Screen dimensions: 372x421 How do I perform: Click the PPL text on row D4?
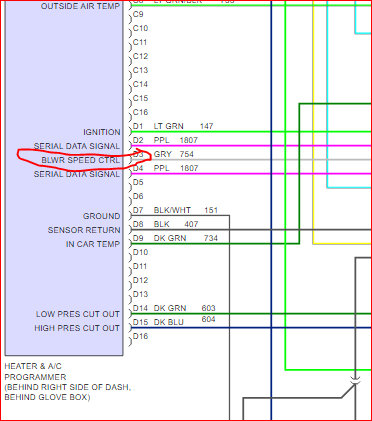pyautogui.click(x=161, y=168)
